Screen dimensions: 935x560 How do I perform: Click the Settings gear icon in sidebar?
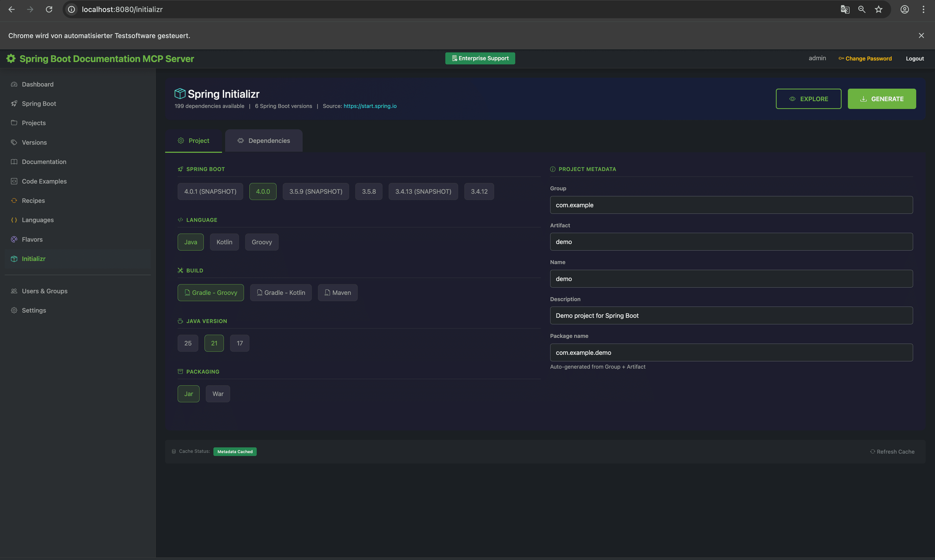[x=14, y=310]
